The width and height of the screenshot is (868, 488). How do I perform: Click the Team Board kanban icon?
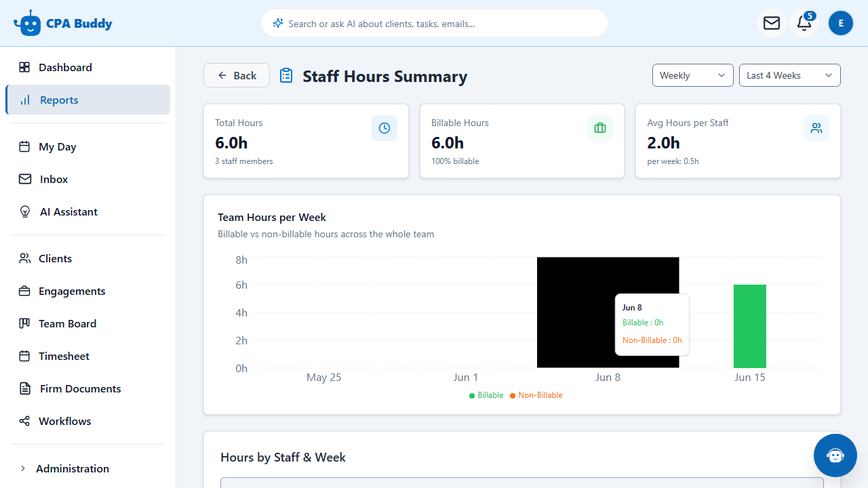point(24,323)
